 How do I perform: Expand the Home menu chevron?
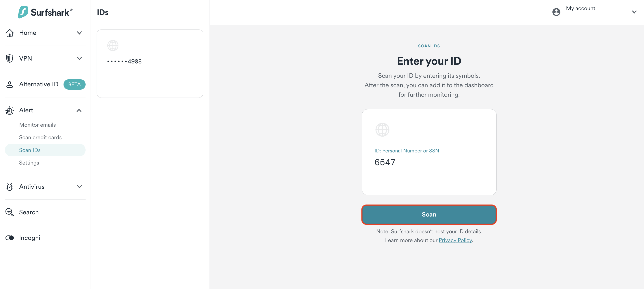pyautogui.click(x=79, y=33)
